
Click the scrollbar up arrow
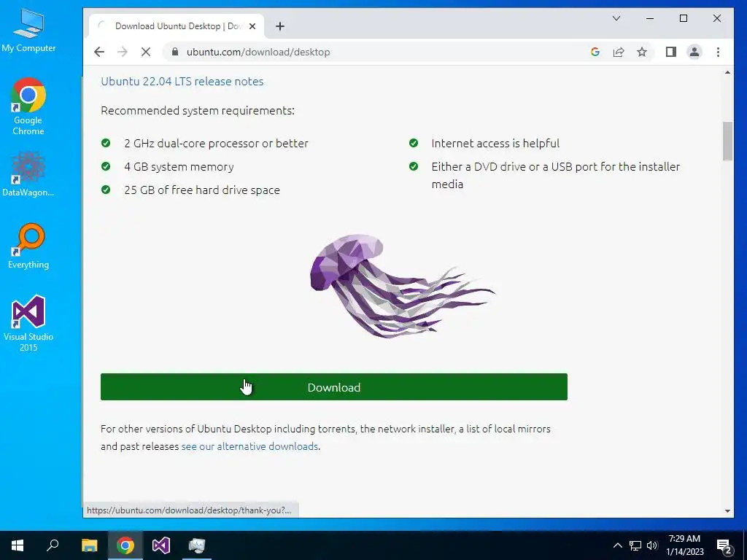click(x=727, y=72)
